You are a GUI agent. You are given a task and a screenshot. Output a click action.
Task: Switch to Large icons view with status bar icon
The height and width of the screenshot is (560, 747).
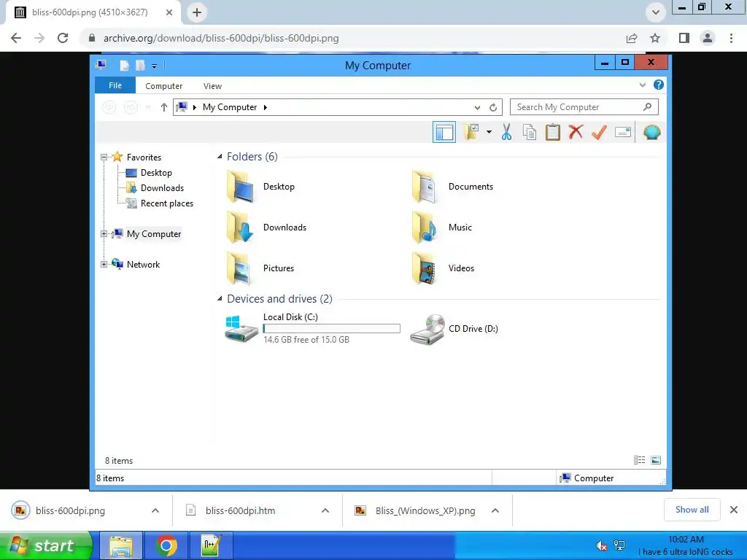[x=656, y=460]
